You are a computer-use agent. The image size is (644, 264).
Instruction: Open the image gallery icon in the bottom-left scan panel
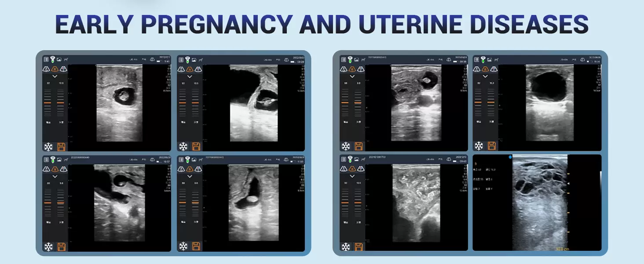59,159
